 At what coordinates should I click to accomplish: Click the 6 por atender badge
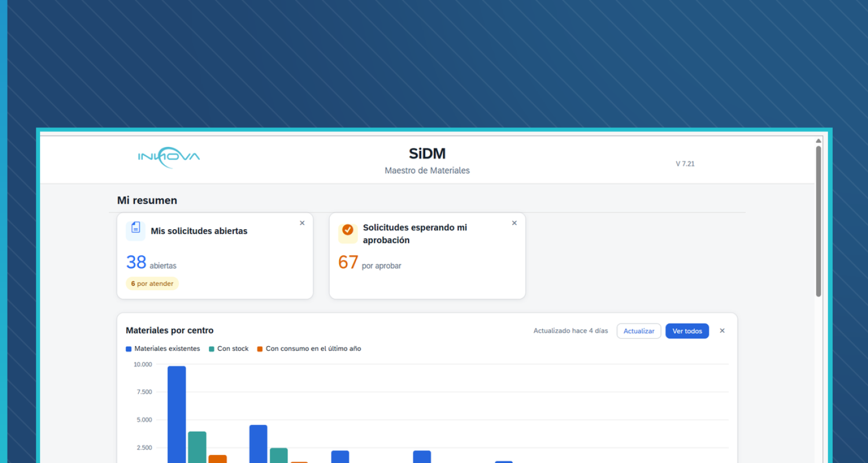point(152,284)
